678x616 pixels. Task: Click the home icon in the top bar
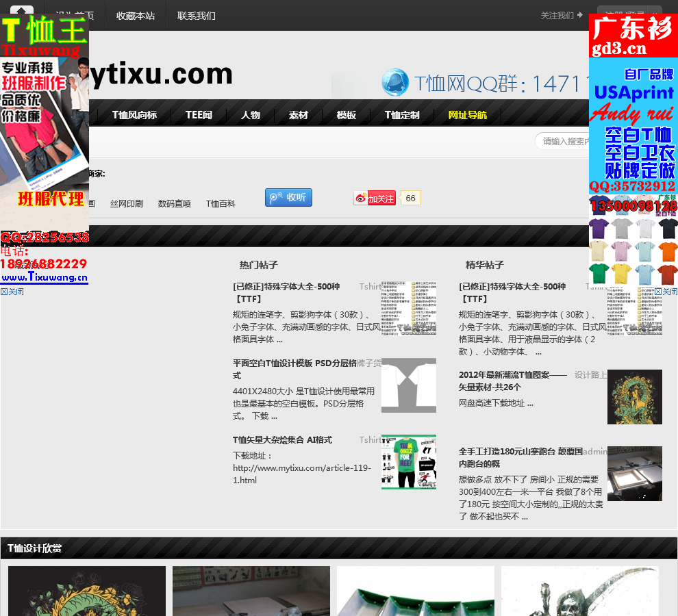22,10
